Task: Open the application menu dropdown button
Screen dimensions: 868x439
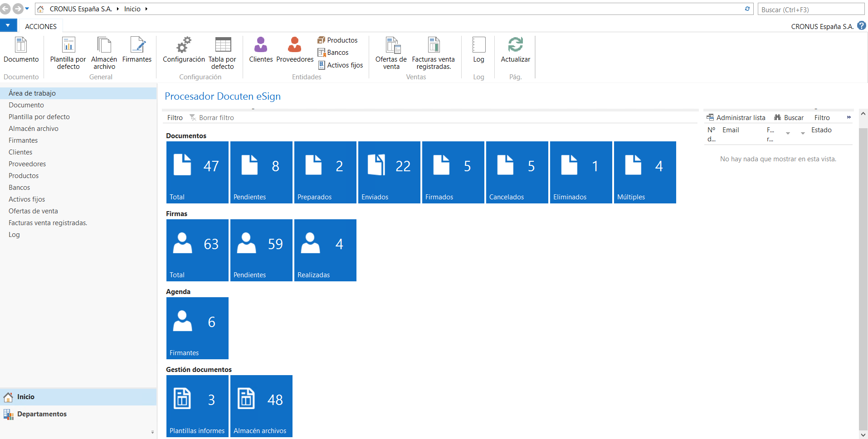Action: [8, 25]
